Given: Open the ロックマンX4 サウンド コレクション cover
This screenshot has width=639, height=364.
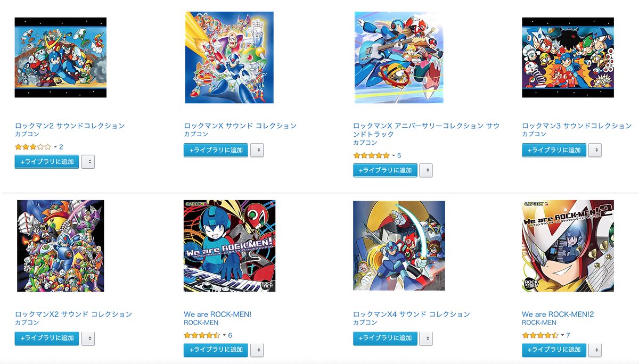Looking at the screenshot, I should [399, 246].
